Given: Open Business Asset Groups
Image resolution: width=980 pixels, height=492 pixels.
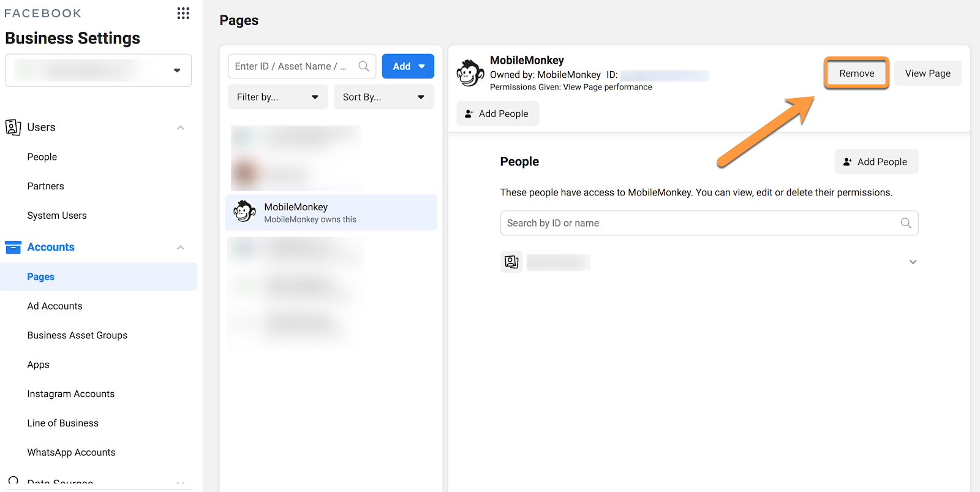Looking at the screenshot, I should 77,335.
